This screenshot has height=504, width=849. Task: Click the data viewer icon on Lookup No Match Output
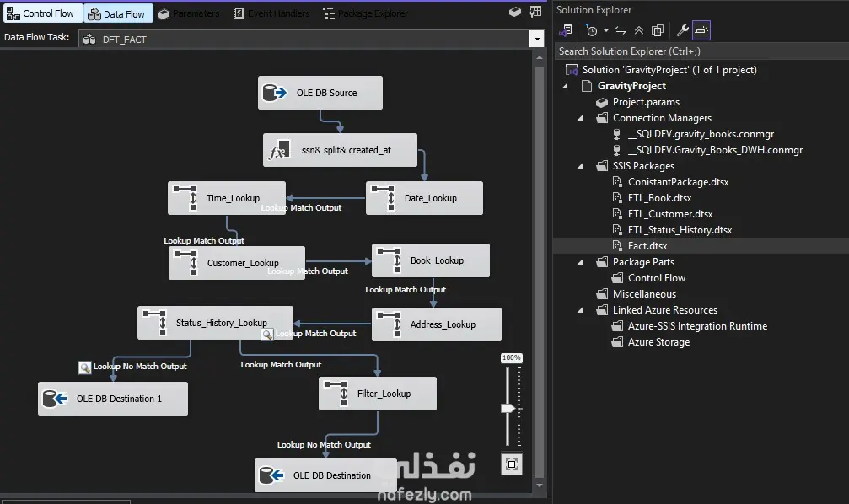point(84,367)
